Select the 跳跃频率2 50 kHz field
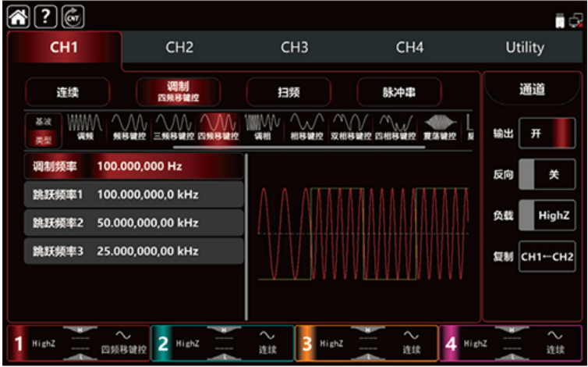This screenshot has height=367, width=588. pos(133,223)
